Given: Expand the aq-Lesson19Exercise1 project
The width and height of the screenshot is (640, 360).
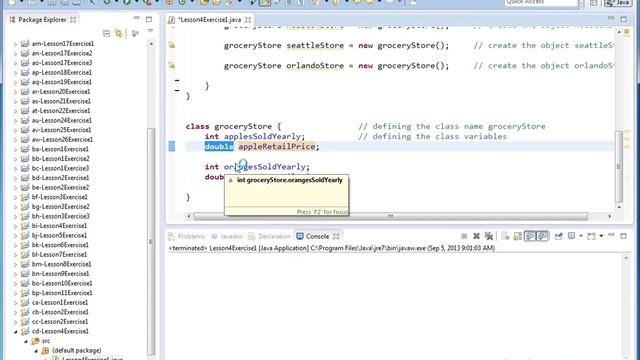Looking at the screenshot, I should 16,82.
